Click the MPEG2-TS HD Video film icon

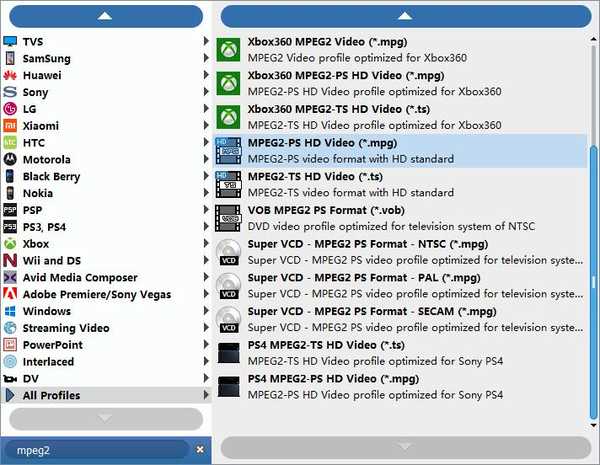pos(228,184)
